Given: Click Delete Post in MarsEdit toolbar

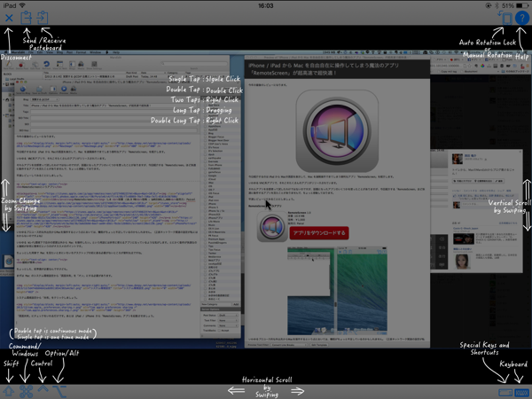Looking at the screenshot, I should [21, 65].
